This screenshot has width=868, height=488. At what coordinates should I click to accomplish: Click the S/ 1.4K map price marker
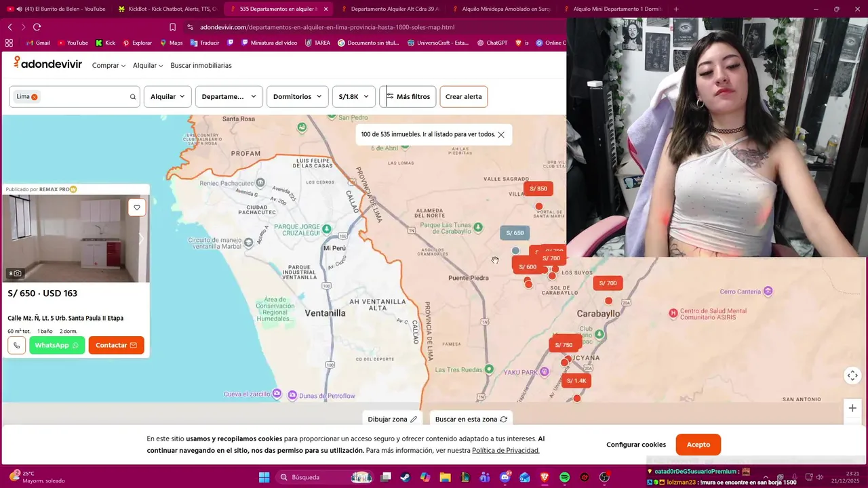(x=576, y=381)
